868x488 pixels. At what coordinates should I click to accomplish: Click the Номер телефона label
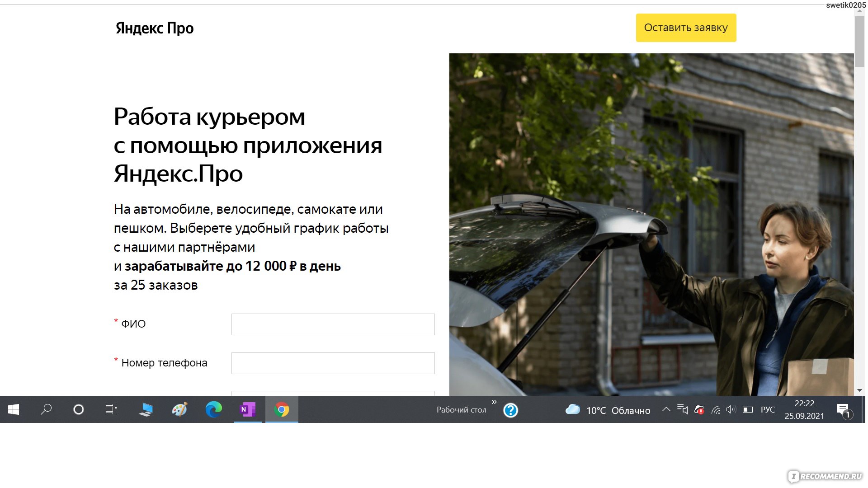164,363
